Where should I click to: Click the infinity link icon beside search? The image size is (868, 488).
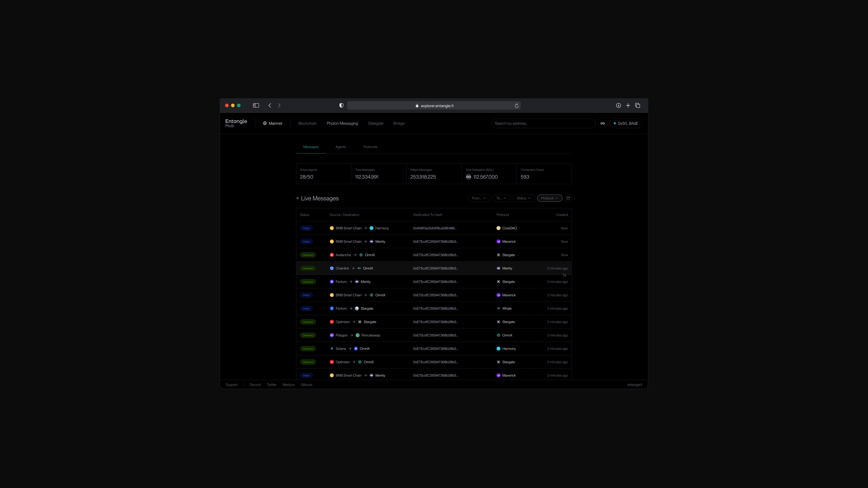[x=602, y=123]
